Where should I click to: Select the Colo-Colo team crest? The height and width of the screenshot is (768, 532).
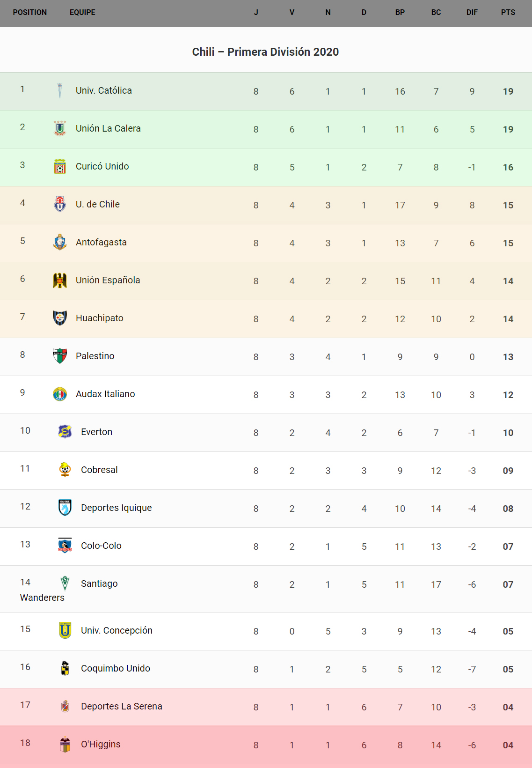point(65,546)
